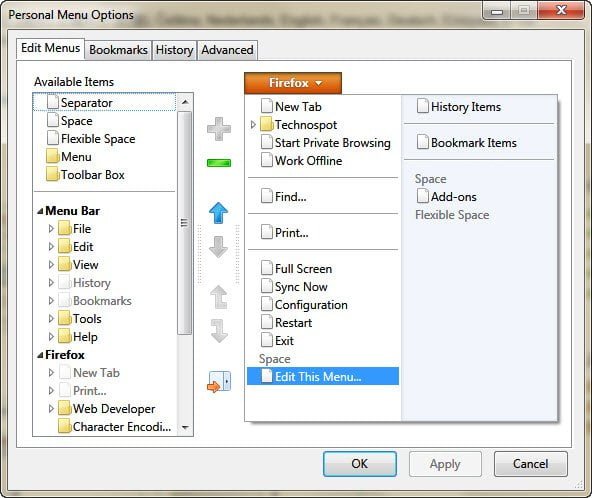Minimize the Personal Menu Options window
The image size is (592, 498).
pyautogui.click(x=497, y=11)
